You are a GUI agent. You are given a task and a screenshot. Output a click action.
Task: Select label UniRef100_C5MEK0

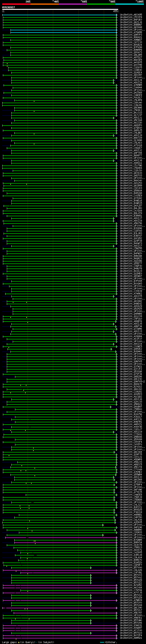(131, 410)
